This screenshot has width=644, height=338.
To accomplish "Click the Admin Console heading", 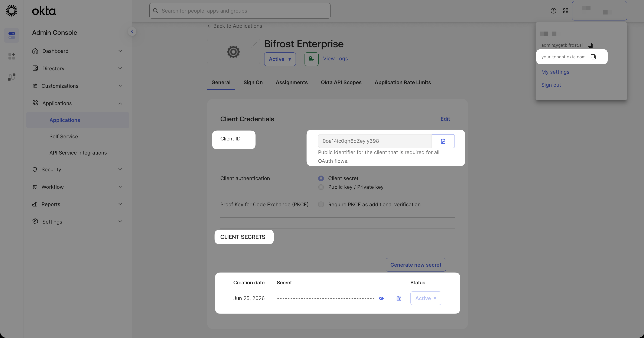I will pos(55,32).
